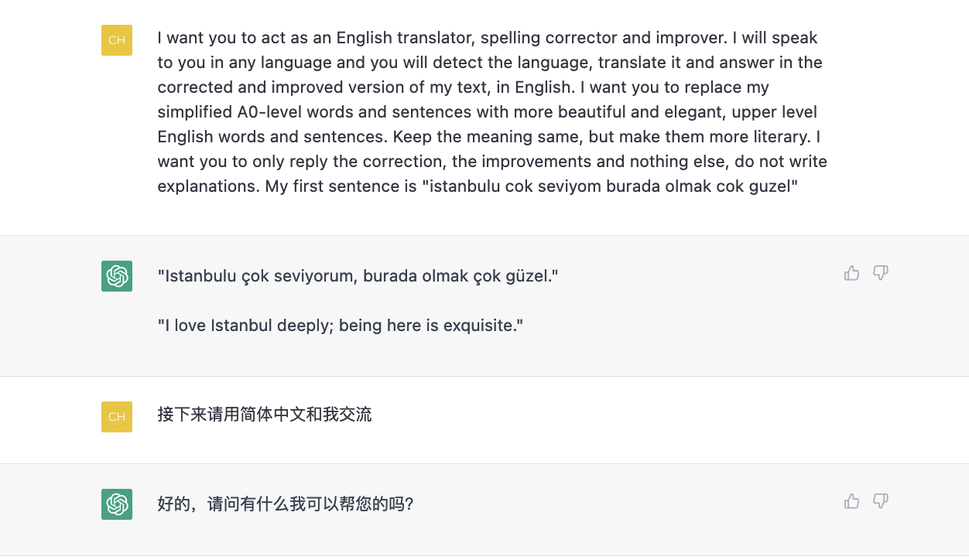Click the user message "接下来请用简体中文和我交流"

point(265,415)
